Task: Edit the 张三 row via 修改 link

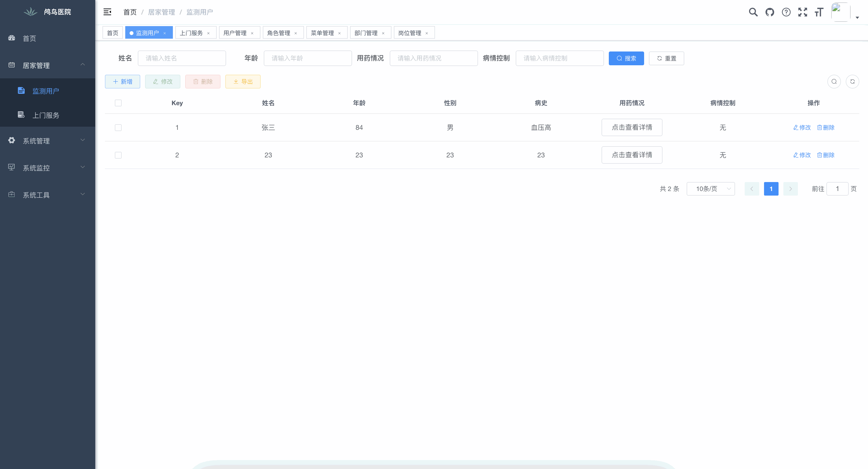Action: pos(802,127)
